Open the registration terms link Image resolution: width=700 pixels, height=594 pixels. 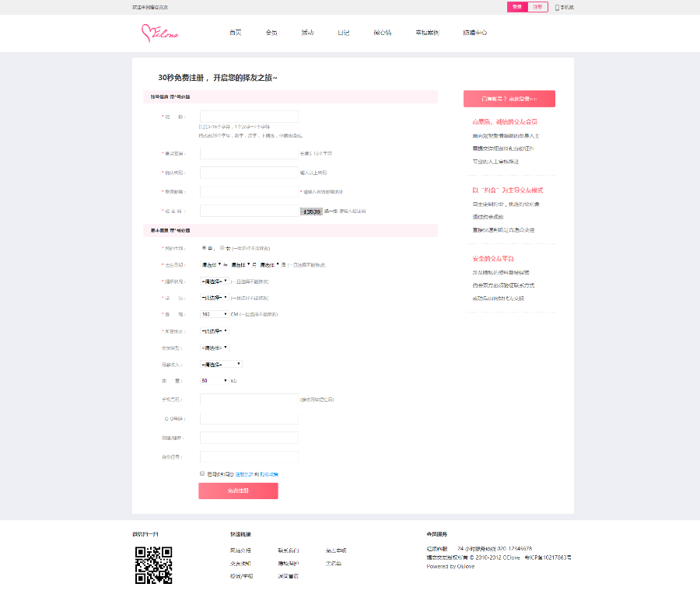coord(244,474)
